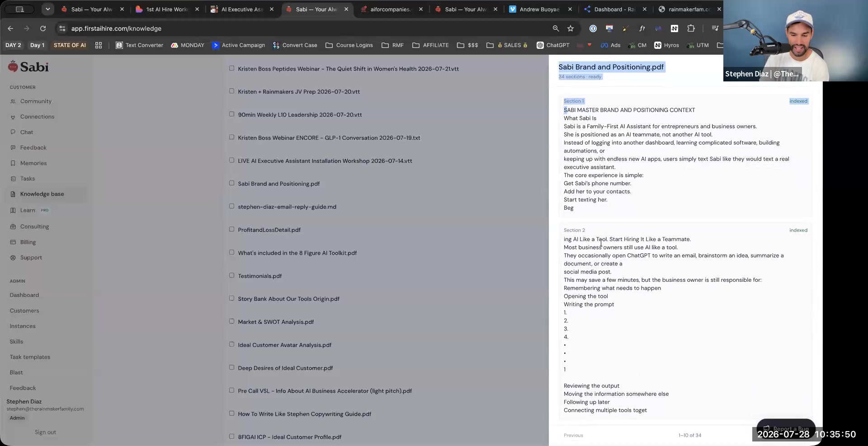
Task: Go back with browser back arrow
Action: point(10,28)
